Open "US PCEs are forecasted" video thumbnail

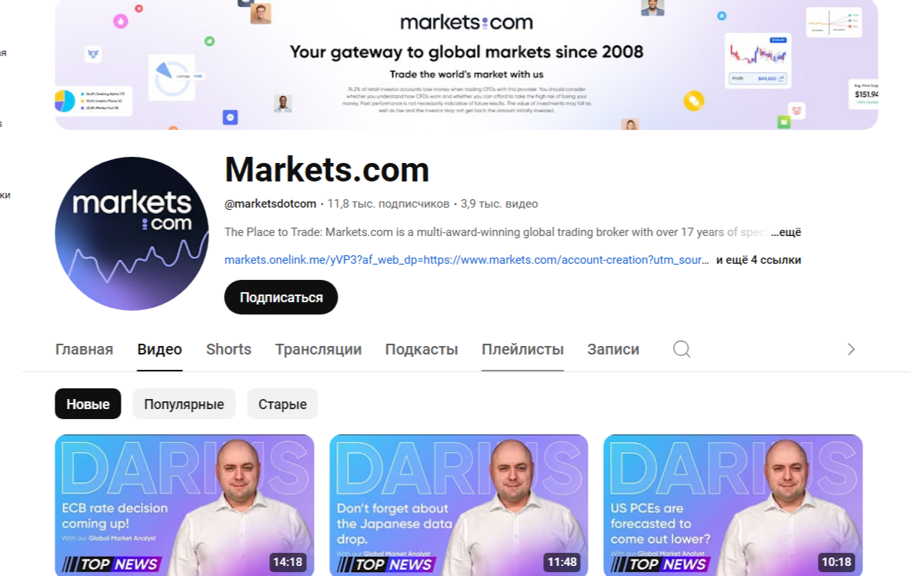tap(733, 505)
